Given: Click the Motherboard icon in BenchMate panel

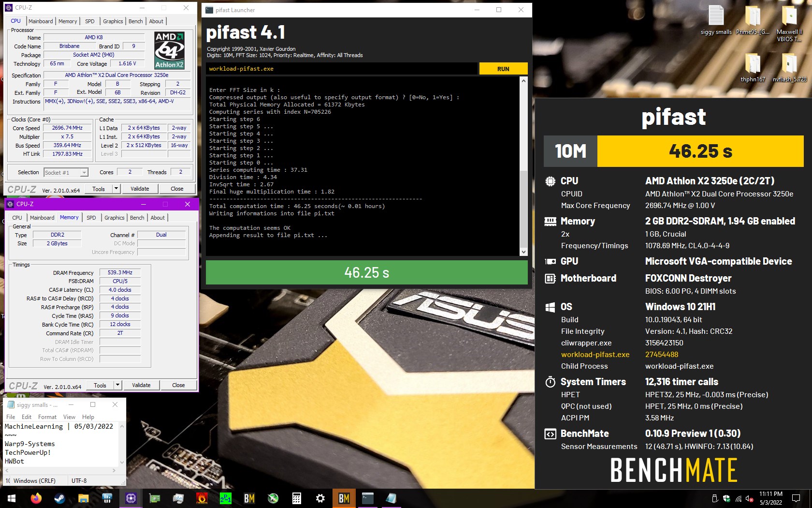Looking at the screenshot, I should [x=550, y=279].
